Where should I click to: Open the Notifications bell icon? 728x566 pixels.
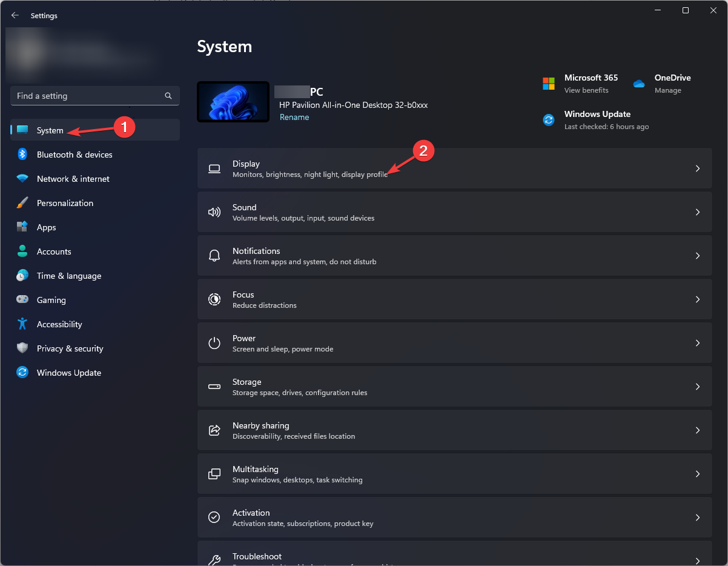point(214,255)
